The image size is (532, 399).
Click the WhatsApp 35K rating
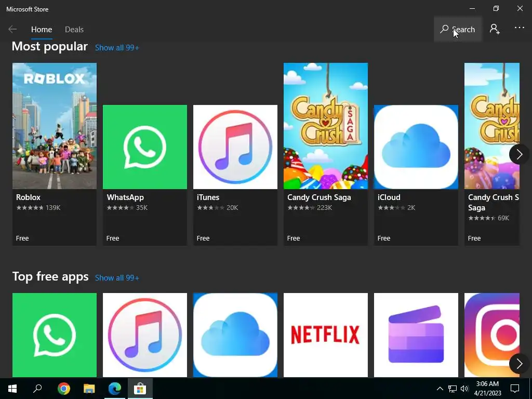(127, 208)
